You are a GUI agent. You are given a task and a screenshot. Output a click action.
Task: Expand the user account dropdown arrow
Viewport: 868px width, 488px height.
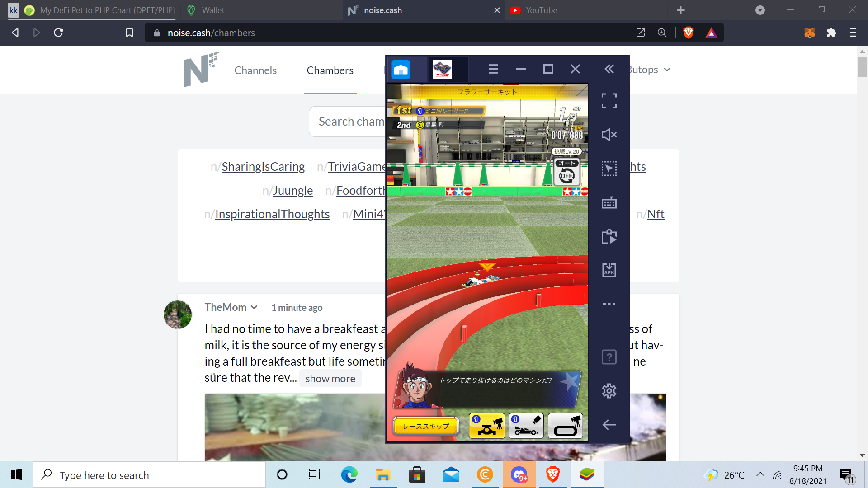[667, 70]
